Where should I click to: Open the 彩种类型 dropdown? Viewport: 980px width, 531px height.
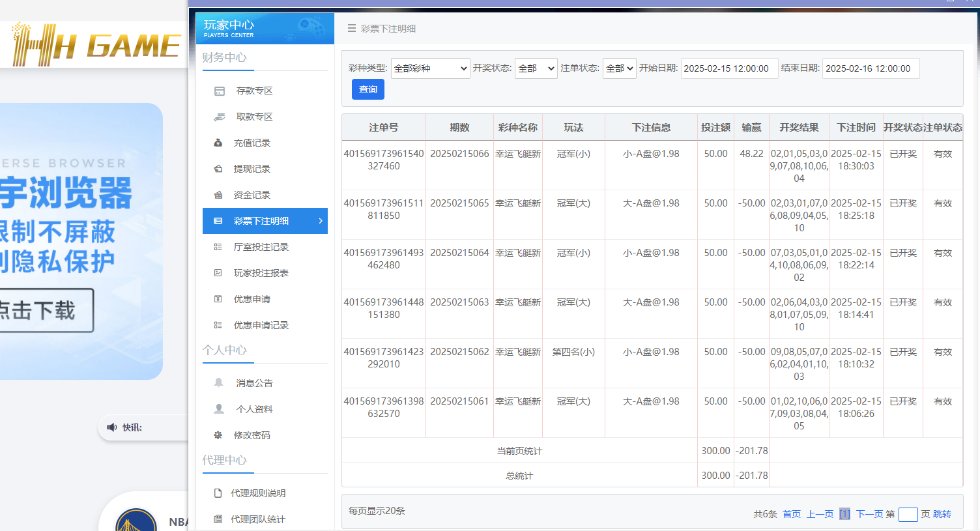click(x=430, y=68)
